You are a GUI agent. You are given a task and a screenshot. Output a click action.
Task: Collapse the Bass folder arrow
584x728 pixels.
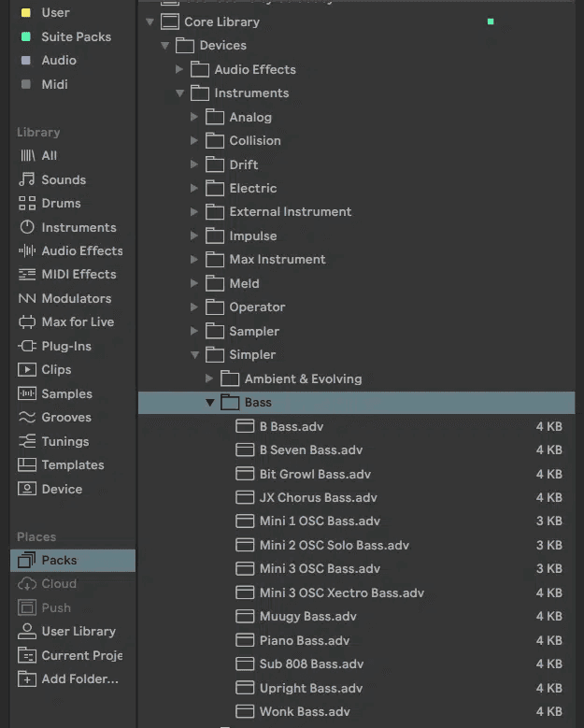tap(210, 403)
